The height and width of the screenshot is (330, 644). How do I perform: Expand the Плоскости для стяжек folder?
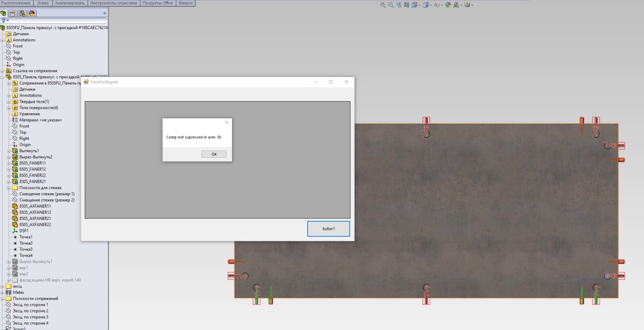[x=9, y=188]
